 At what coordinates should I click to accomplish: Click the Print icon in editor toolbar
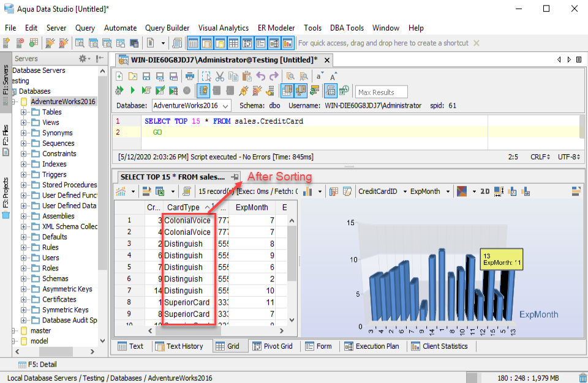coord(190,76)
